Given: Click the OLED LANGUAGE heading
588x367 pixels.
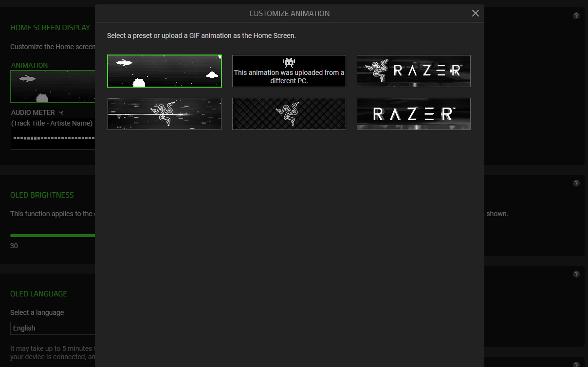Looking at the screenshot, I should point(39,294).
